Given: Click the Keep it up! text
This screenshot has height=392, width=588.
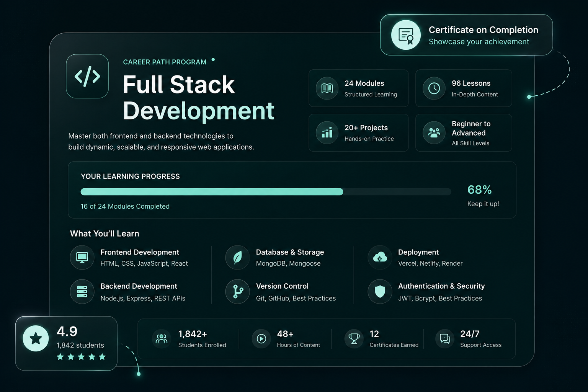Looking at the screenshot, I should 483,204.
